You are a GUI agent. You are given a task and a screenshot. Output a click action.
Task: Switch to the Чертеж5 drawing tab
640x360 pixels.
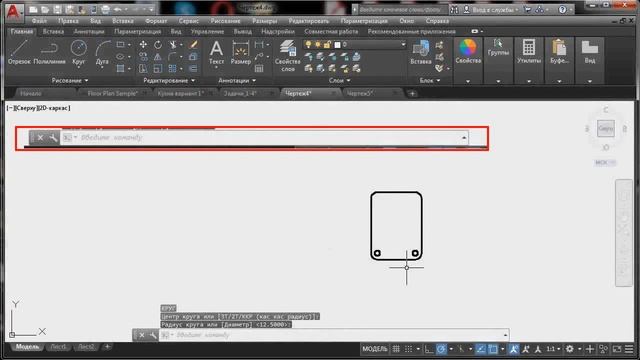click(360, 93)
